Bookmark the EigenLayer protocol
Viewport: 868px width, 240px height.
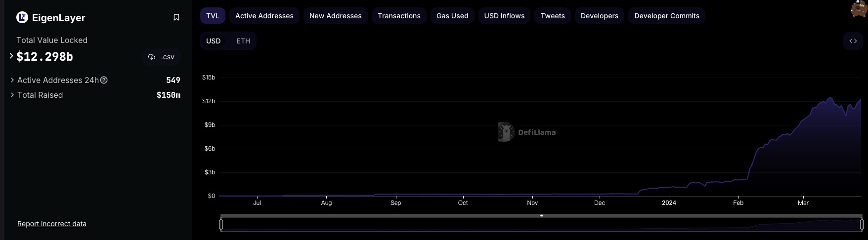(176, 17)
